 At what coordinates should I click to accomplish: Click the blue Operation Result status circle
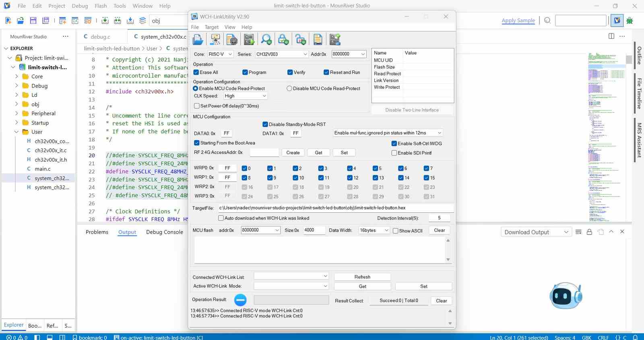(240, 300)
